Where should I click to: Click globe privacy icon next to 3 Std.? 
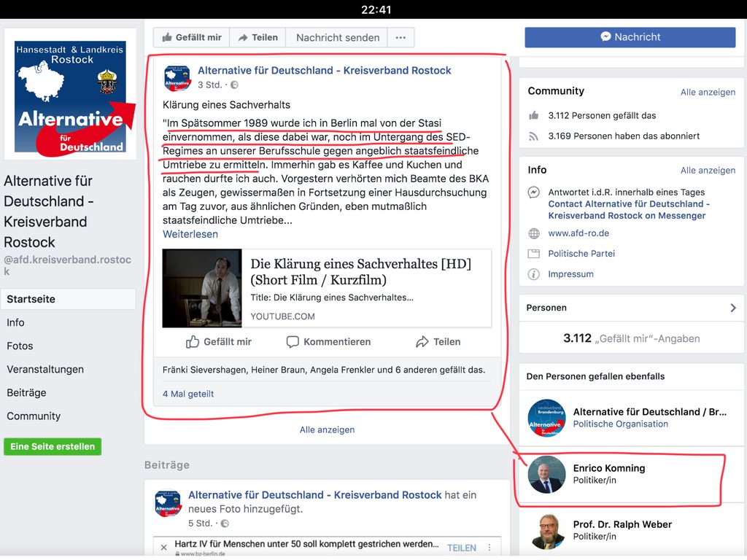(234, 85)
